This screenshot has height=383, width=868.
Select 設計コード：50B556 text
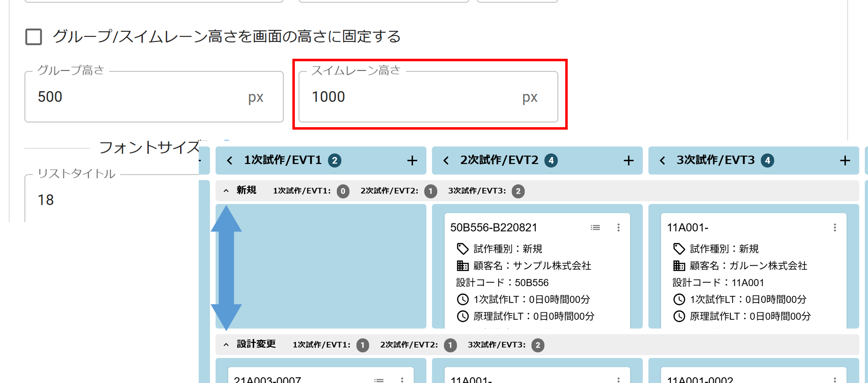502,282
